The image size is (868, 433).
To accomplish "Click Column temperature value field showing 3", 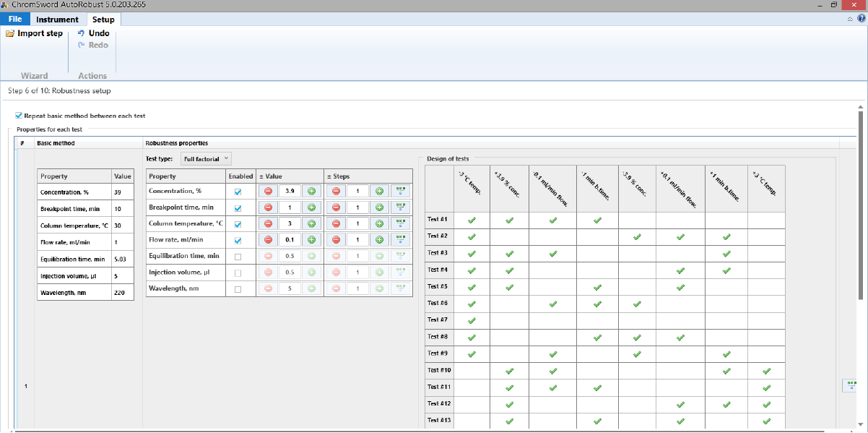I will (x=290, y=223).
